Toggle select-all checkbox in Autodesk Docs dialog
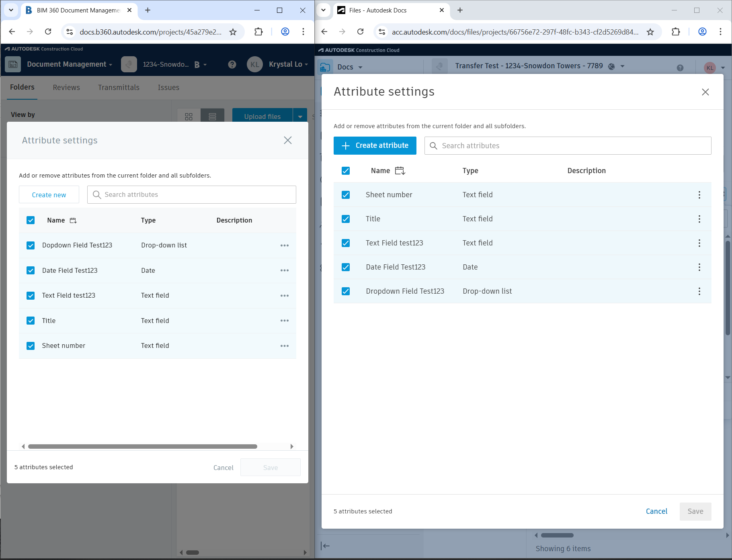This screenshot has width=732, height=560. pos(346,171)
